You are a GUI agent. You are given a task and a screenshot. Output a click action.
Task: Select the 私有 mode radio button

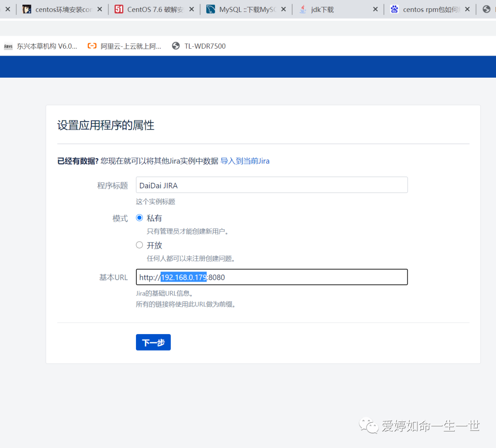140,218
